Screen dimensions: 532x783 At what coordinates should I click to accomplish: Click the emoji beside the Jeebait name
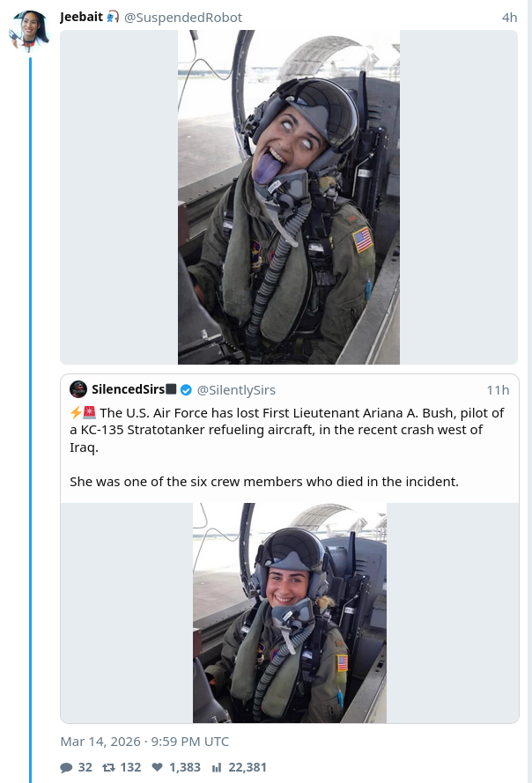[112, 18]
